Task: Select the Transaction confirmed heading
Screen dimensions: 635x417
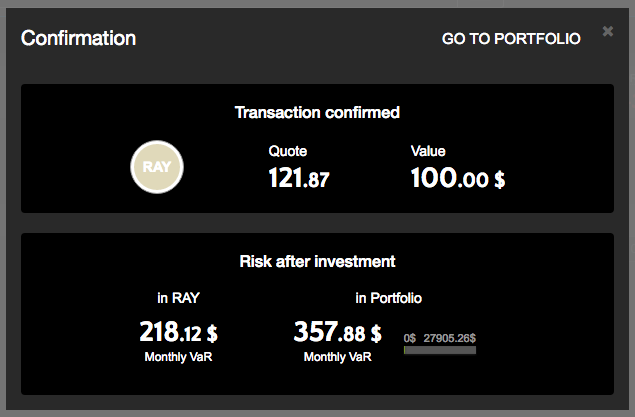Action: tap(317, 113)
